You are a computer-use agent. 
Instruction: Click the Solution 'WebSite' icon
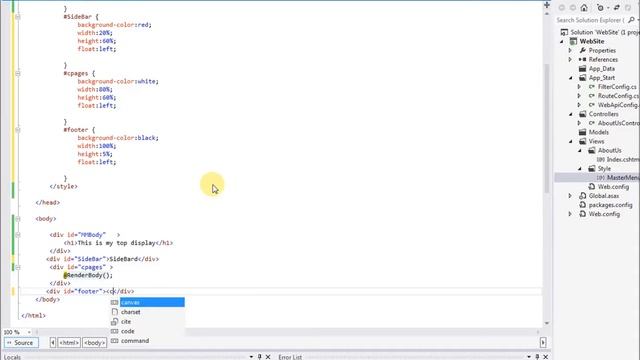(564, 32)
